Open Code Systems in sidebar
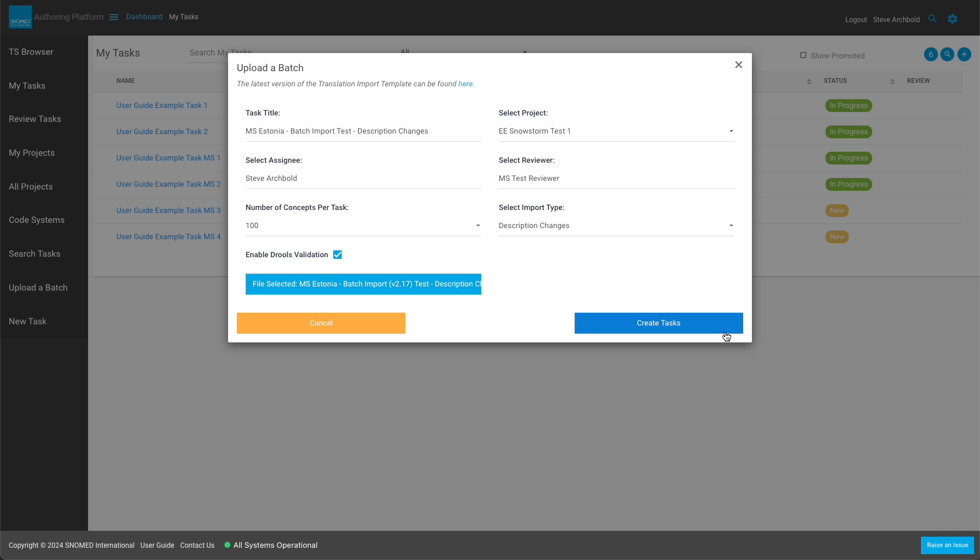Screen dimensions: 980x560 click(37, 220)
